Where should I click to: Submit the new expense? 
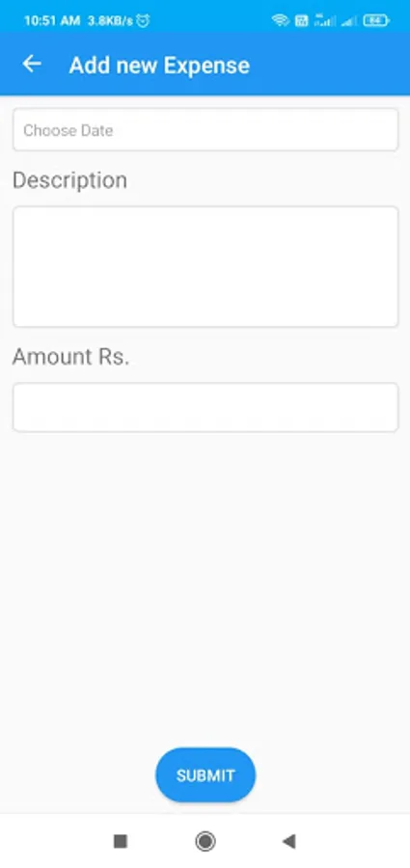205,775
